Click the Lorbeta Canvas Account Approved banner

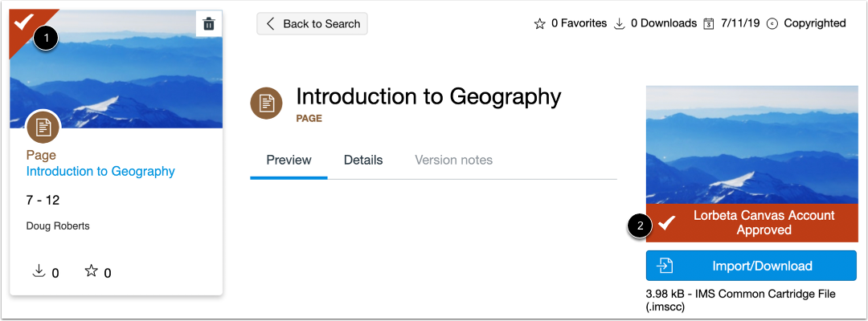tap(764, 222)
